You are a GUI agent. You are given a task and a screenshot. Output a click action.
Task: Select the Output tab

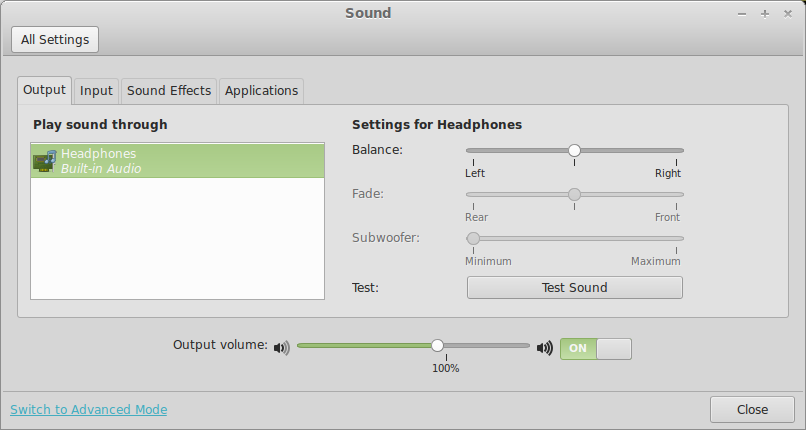[x=44, y=89]
